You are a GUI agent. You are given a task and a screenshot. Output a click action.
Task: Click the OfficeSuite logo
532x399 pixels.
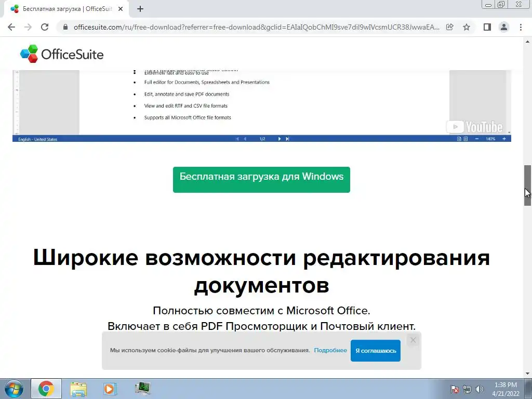tap(62, 54)
